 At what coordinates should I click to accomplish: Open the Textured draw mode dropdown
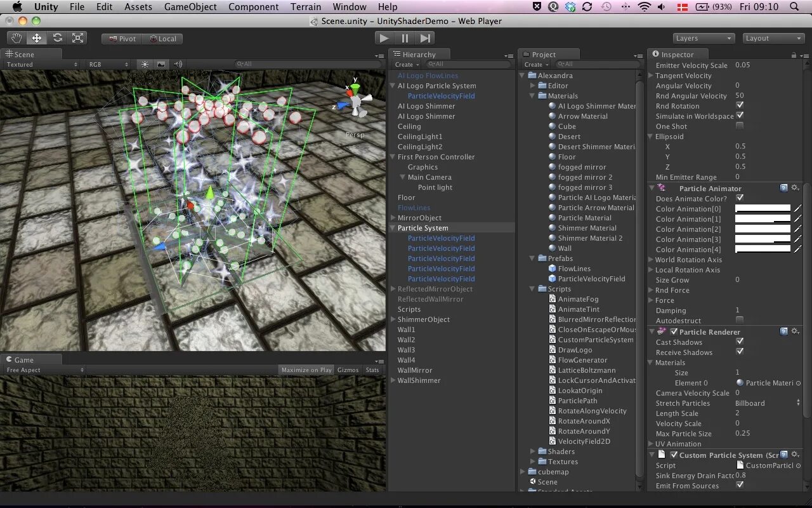pyautogui.click(x=42, y=64)
